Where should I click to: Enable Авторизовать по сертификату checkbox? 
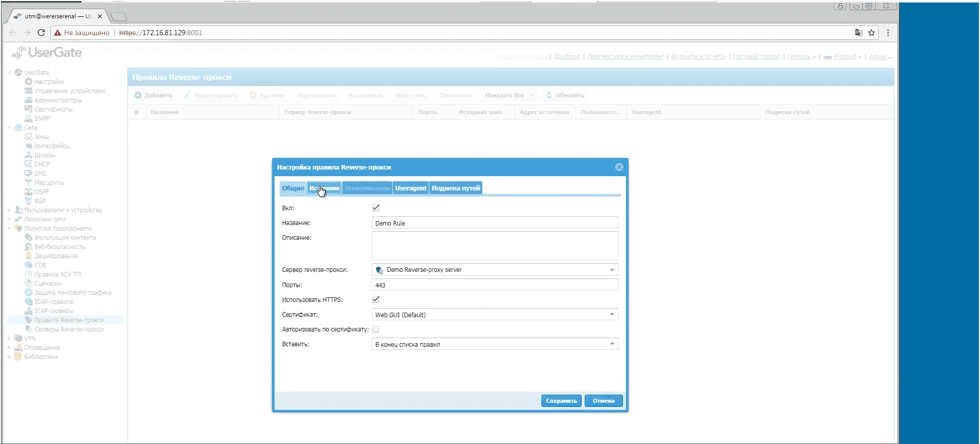point(376,329)
